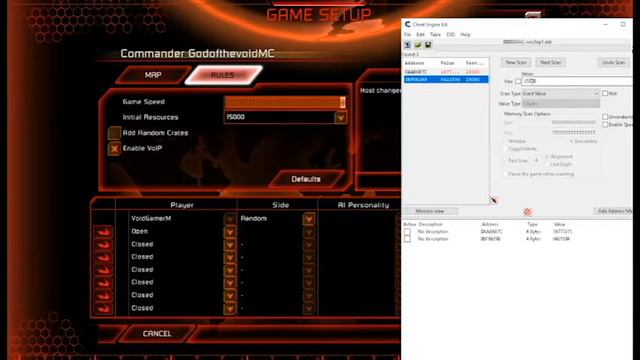This screenshot has height=360, width=640.
Task: Click the Defaults button in game rules
Action: pos(306,179)
